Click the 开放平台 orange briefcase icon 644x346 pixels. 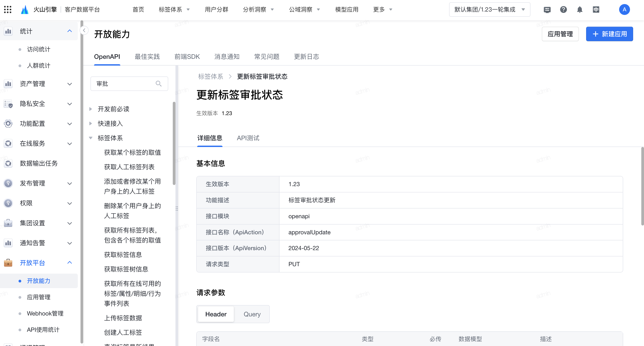(8, 263)
